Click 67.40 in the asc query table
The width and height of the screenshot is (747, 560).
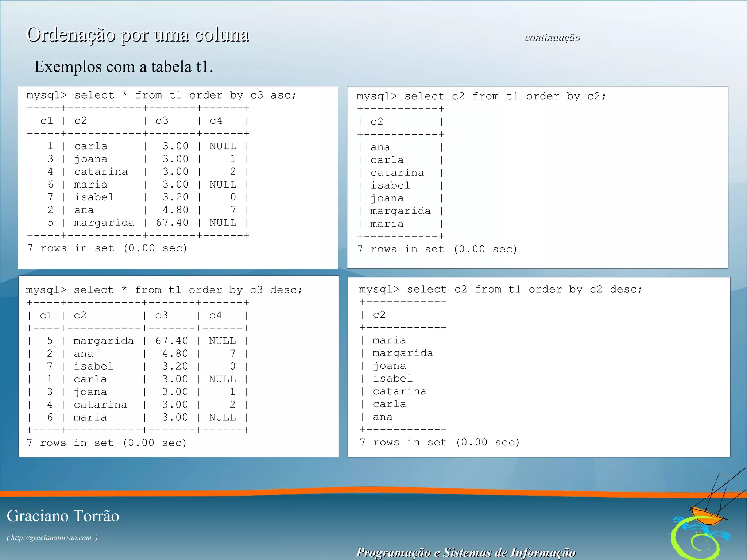point(172,223)
